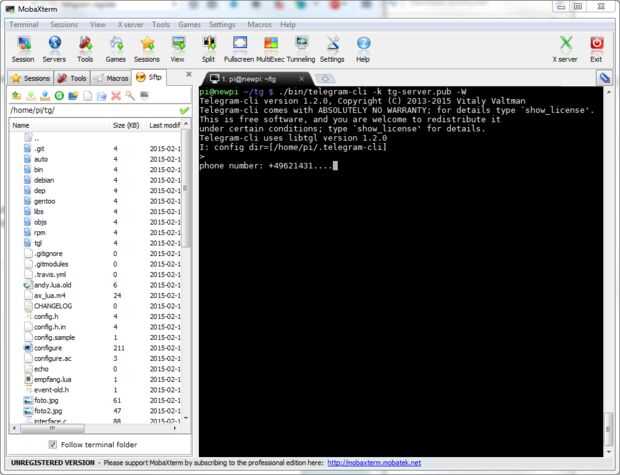Click the paperclip icon at terminal right
Viewport: 620px width, 475px height.
point(605,78)
